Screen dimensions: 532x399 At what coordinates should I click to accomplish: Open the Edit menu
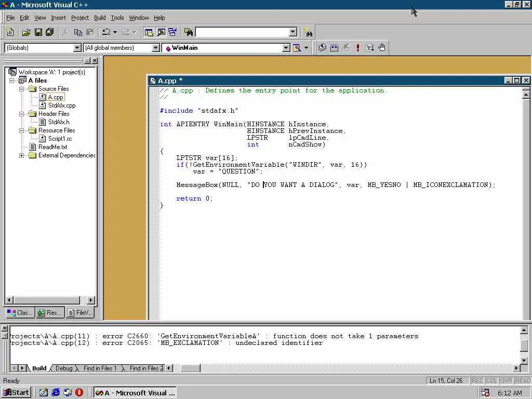coord(24,18)
